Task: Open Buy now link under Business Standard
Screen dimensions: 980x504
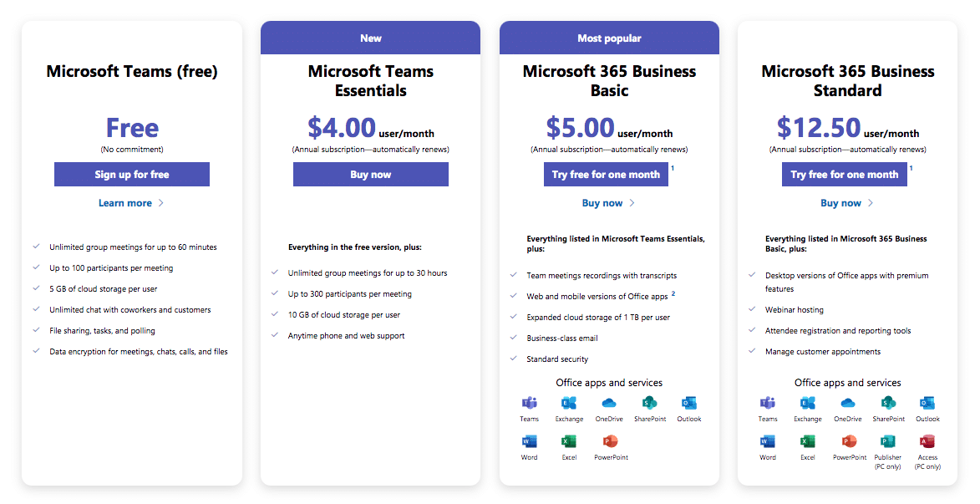Action: tap(840, 202)
